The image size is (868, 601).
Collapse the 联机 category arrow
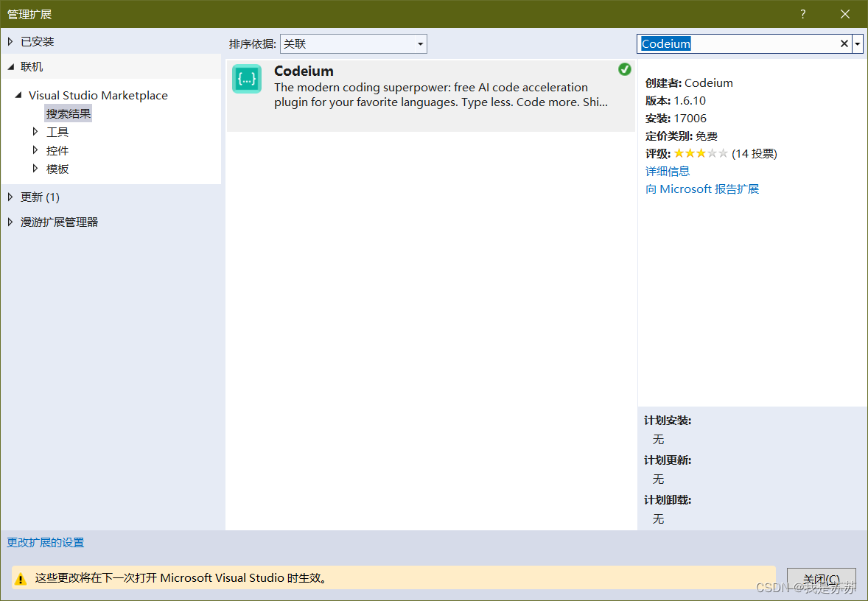(11, 67)
